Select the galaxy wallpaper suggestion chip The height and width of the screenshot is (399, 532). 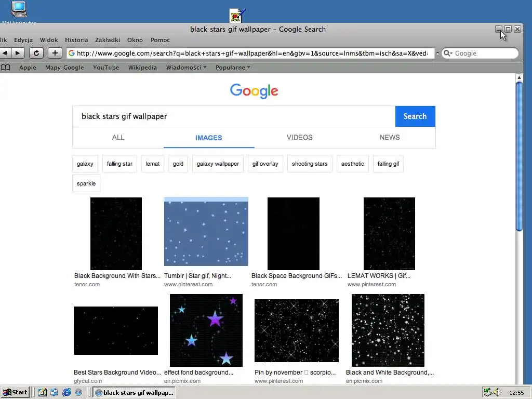(218, 164)
